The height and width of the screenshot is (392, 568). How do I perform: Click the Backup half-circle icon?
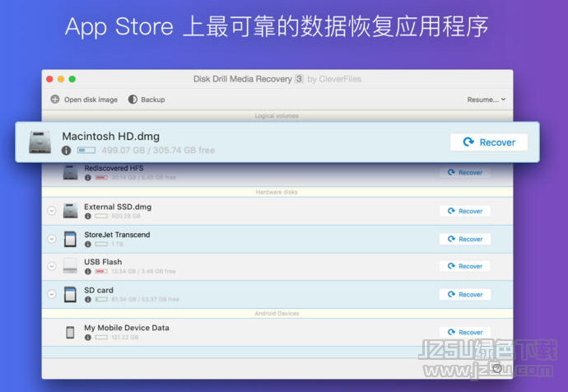tap(133, 100)
